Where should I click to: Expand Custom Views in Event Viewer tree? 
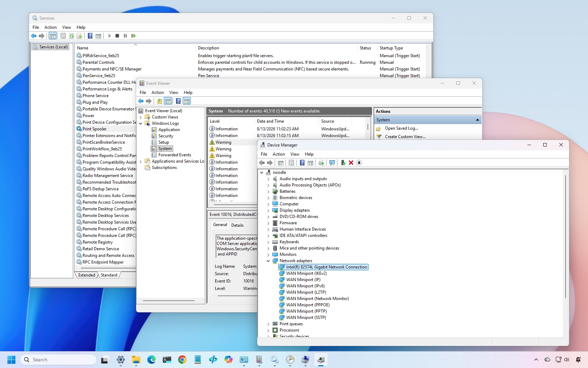point(141,117)
